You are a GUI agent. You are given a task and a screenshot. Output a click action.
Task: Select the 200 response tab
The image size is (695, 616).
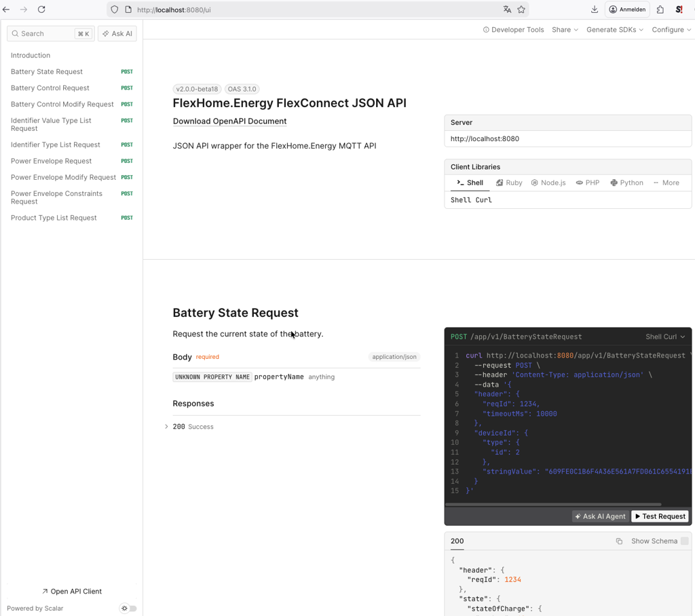tap(457, 541)
